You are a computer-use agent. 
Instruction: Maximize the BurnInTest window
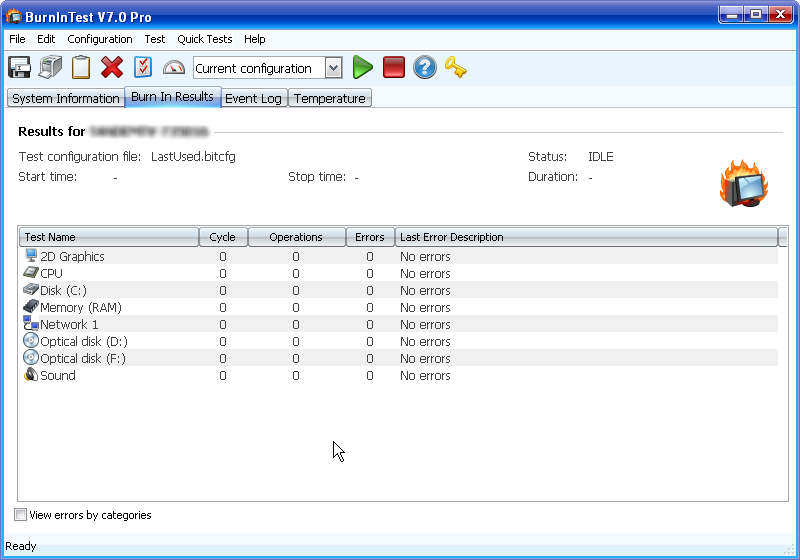(756, 15)
